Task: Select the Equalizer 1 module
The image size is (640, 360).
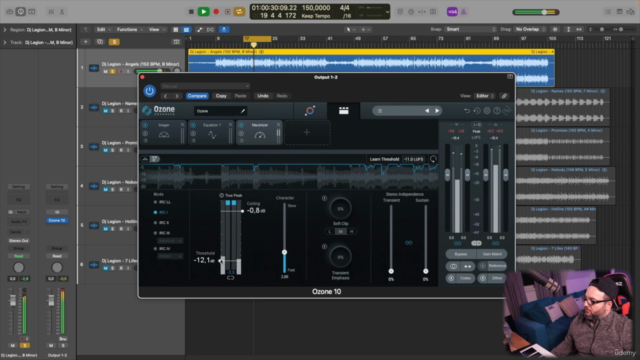Action: click(x=212, y=133)
